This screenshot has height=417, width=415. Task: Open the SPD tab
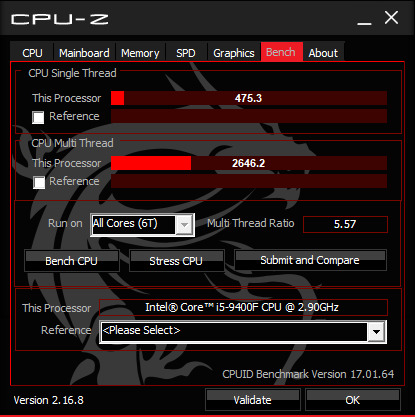point(186,53)
